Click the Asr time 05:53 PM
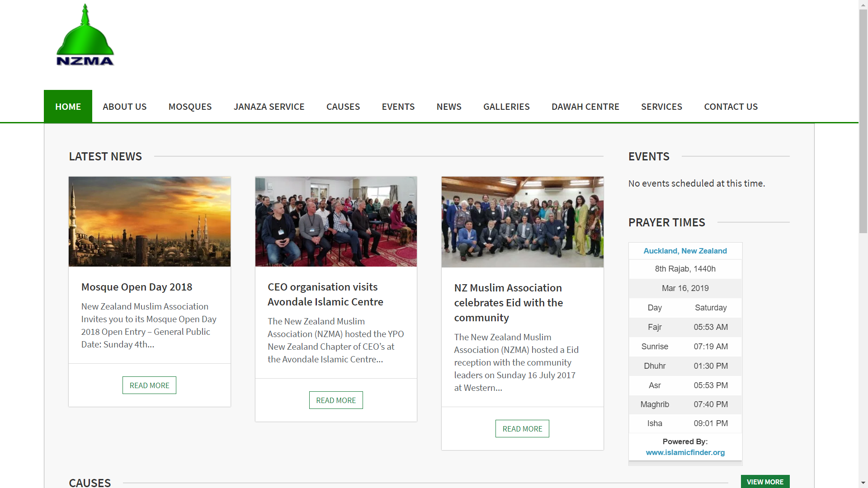This screenshot has width=868, height=488. point(711,385)
